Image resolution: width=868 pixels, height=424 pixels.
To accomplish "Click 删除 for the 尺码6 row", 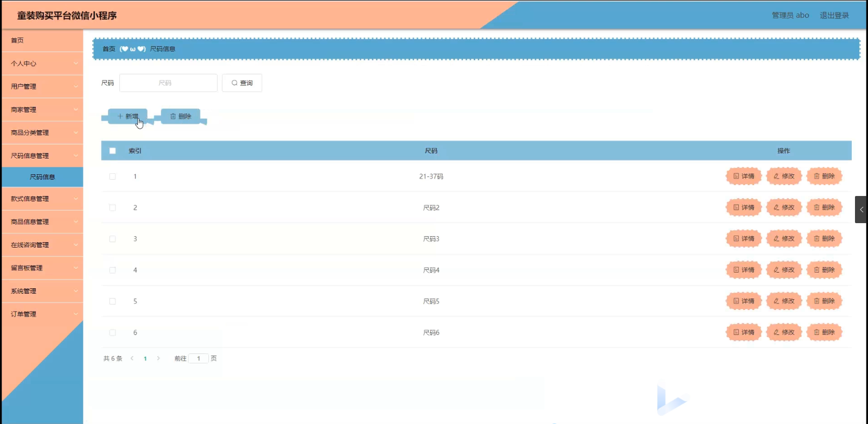I will point(824,332).
